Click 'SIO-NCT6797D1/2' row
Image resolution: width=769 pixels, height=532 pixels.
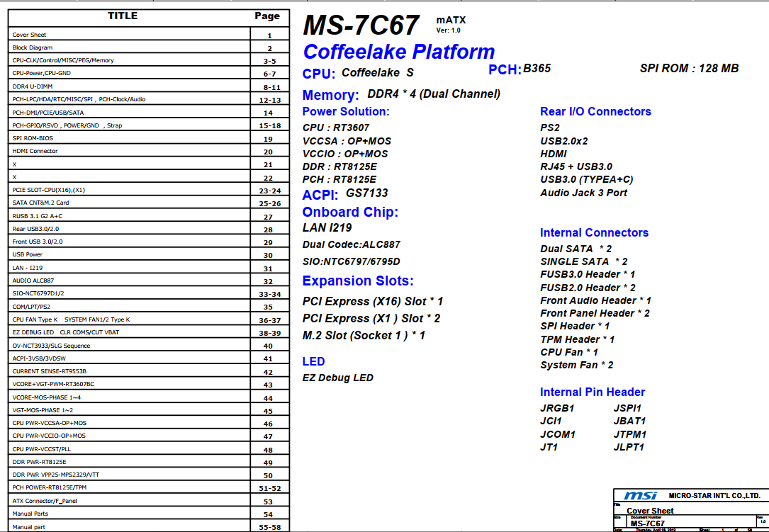point(149,293)
